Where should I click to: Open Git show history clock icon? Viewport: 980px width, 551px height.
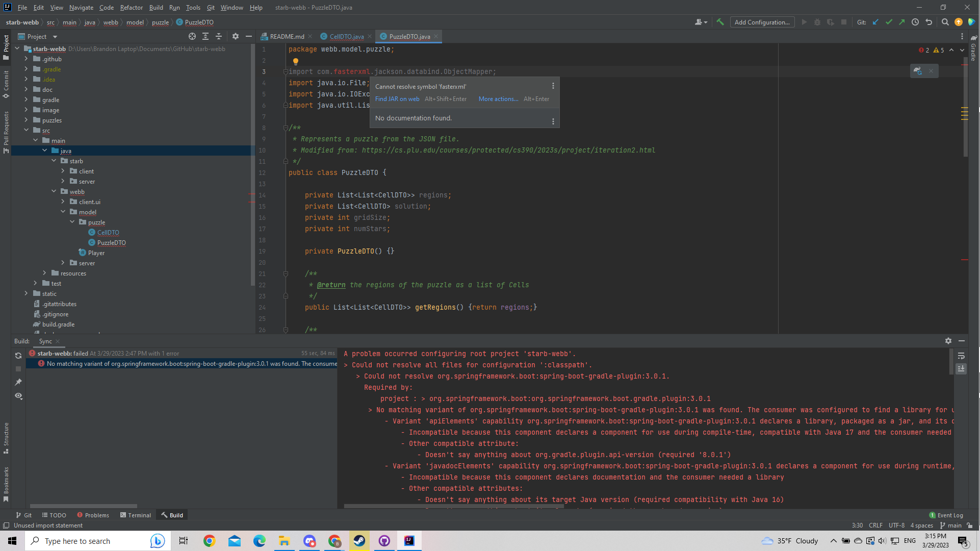tap(915, 22)
